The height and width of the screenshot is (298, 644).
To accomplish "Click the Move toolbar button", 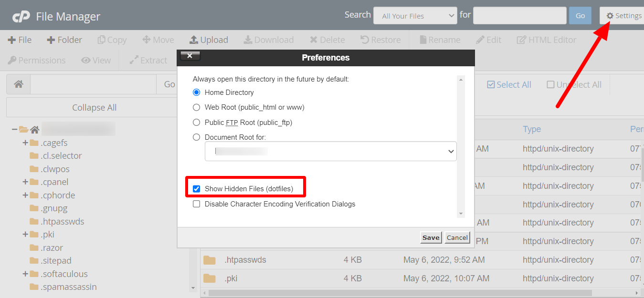I will click(x=158, y=40).
